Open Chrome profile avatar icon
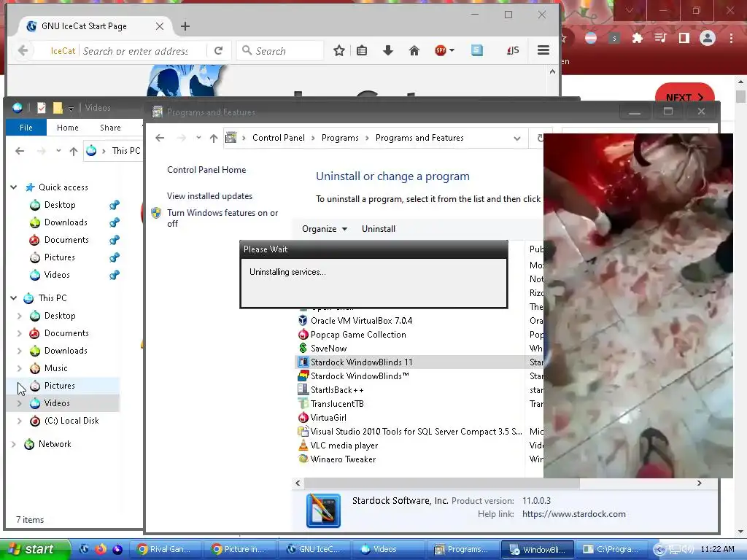Image resolution: width=747 pixels, height=560 pixels. [708, 38]
